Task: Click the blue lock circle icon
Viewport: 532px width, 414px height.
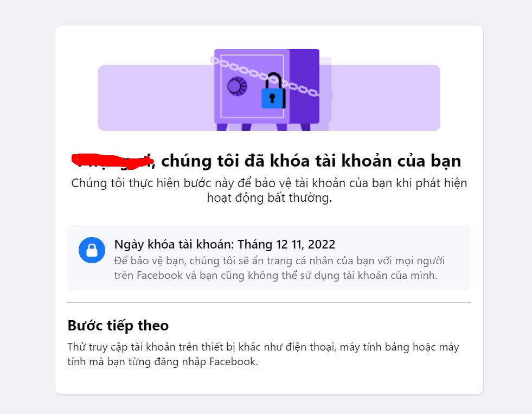Action: [x=92, y=250]
